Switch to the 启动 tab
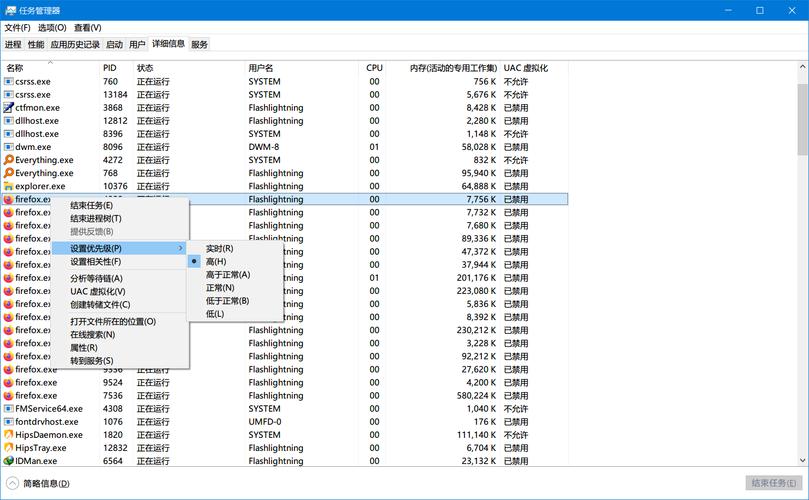This screenshot has width=809, height=500. point(114,44)
